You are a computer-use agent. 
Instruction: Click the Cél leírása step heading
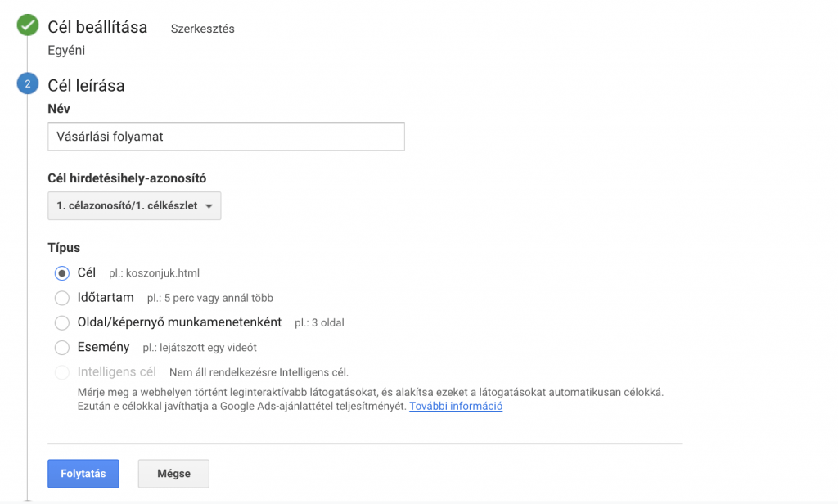pos(86,86)
